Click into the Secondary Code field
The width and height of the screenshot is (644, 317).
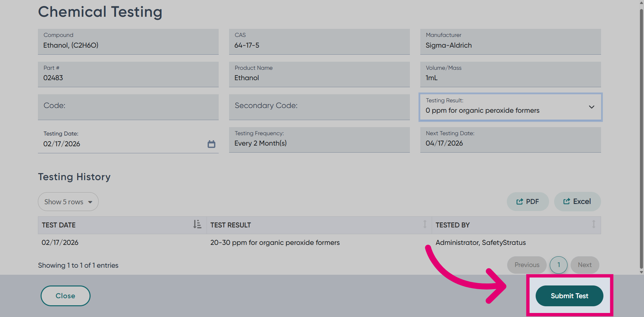319,107
